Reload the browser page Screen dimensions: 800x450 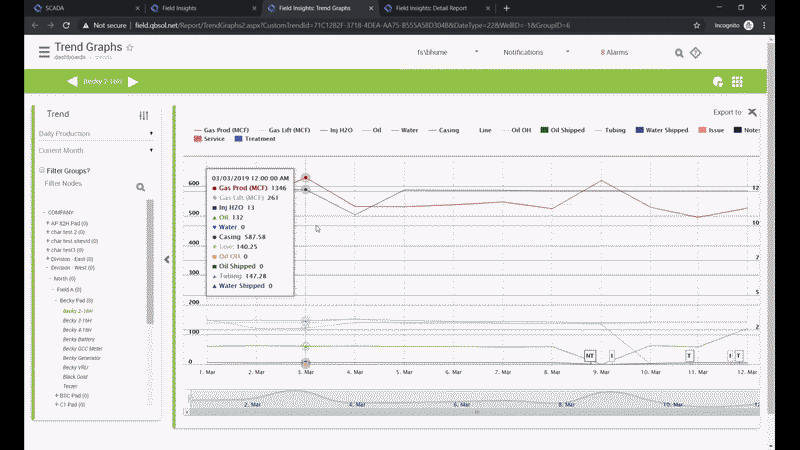(66, 25)
